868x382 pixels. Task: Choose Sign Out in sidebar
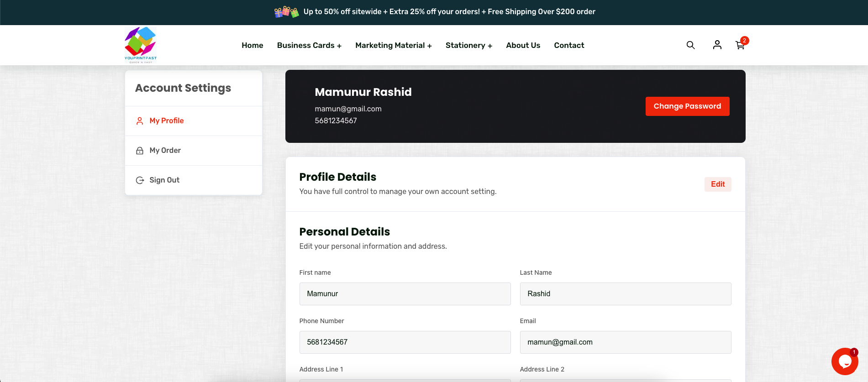(x=194, y=180)
